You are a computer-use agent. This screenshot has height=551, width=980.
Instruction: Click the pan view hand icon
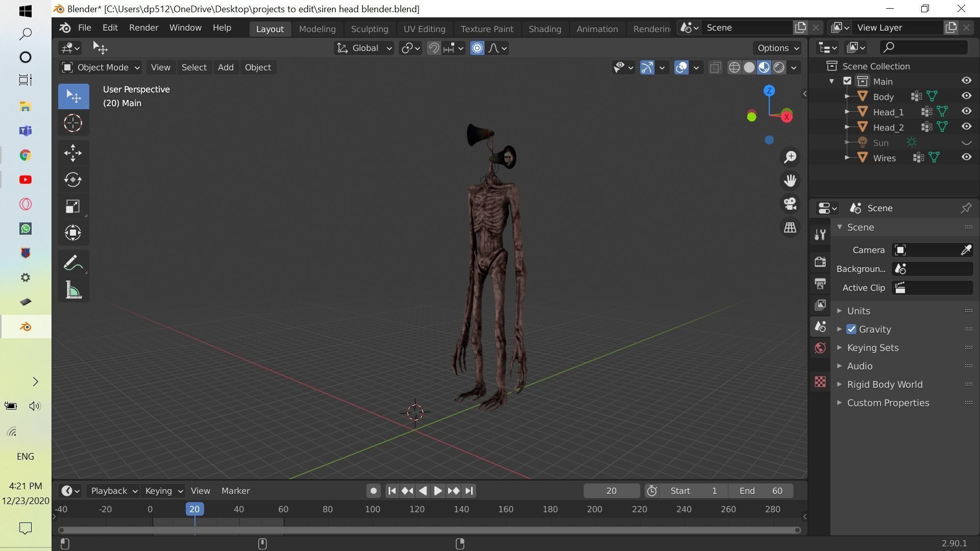tap(790, 181)
